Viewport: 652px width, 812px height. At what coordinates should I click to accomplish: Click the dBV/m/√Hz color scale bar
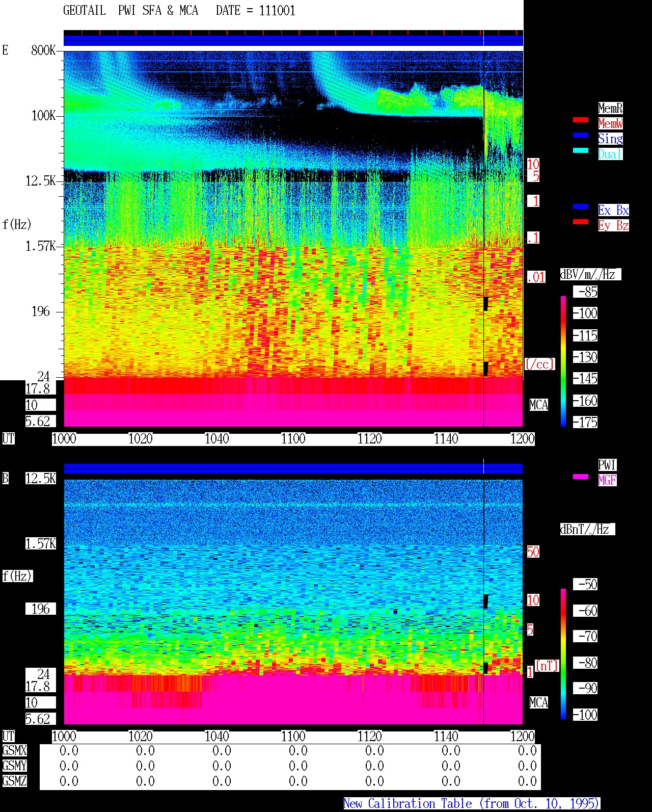click(563, 361)
